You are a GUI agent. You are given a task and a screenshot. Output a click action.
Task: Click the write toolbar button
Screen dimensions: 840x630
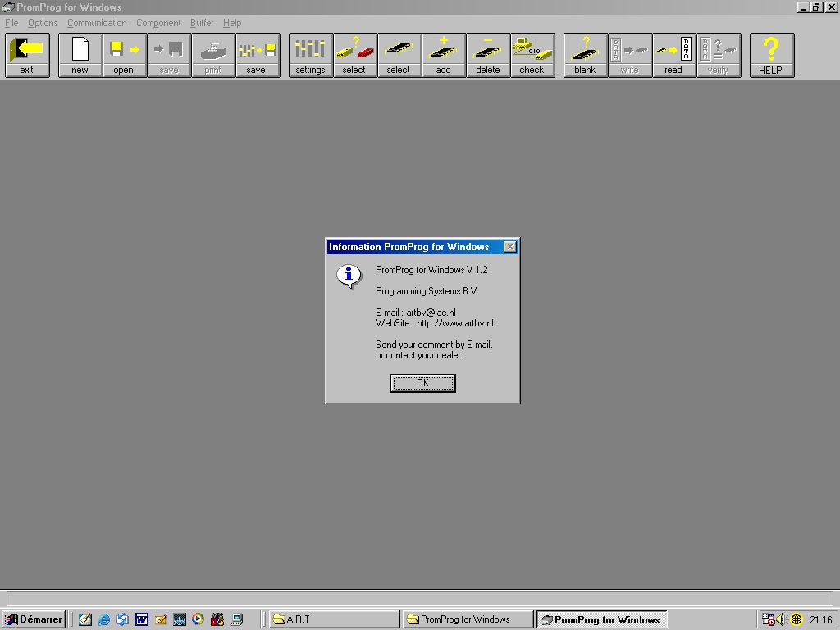[630, 55]
